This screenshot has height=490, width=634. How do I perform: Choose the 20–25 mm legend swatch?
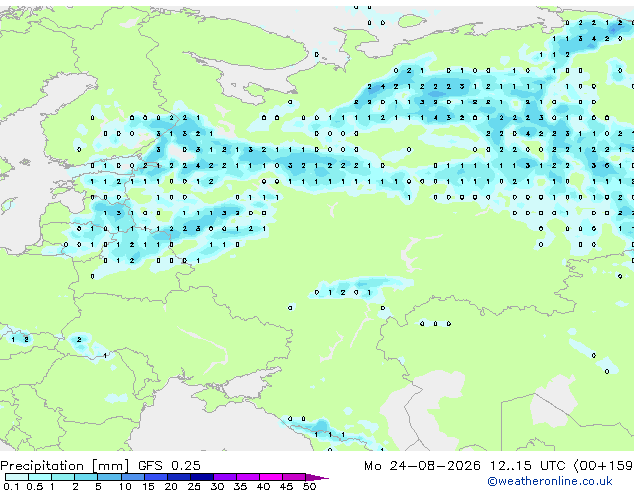178,477
